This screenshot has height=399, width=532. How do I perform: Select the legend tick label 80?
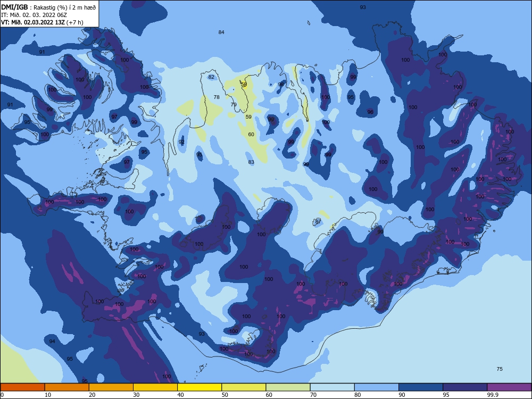click(x=358, y=395)
